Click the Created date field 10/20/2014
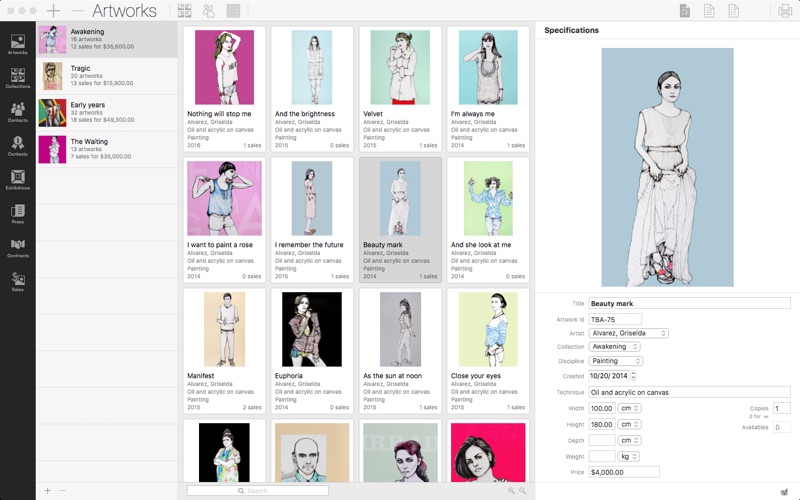The height and width of the screenshot is (500, 800). (609, 376)
